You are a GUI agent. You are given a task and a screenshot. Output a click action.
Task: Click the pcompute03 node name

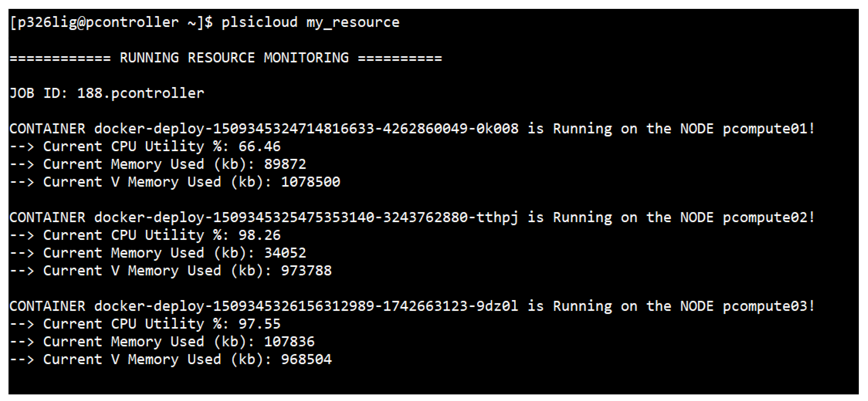coord(765,306)
